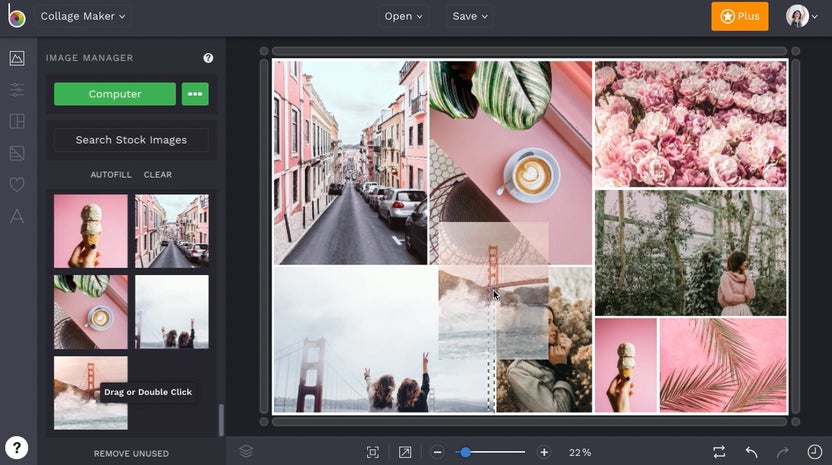
Task: Expand the Collage Maker dropdown
Action: [83, 16]
